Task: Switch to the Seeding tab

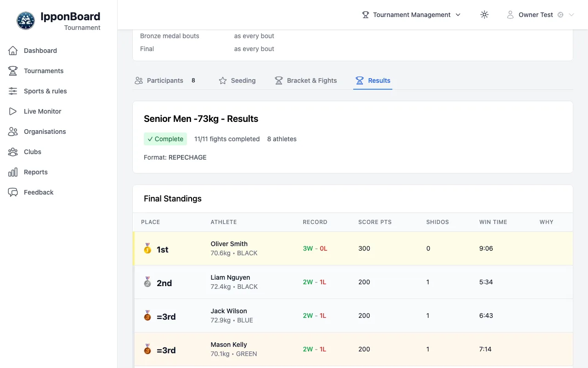Action: [x=237, y=80]
